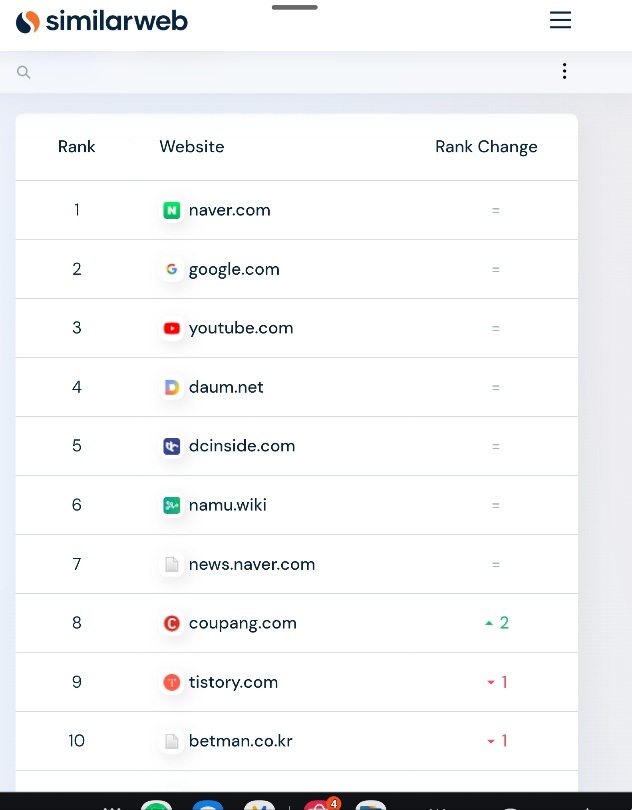
Task: Click the coupang.com red favicon
Action: click(x=172, y=623)
